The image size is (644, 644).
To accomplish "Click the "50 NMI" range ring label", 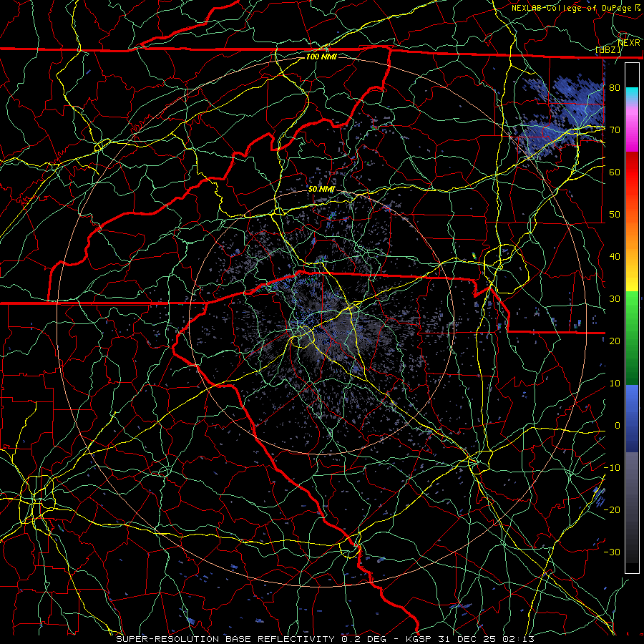I will (x=321, y=190).
